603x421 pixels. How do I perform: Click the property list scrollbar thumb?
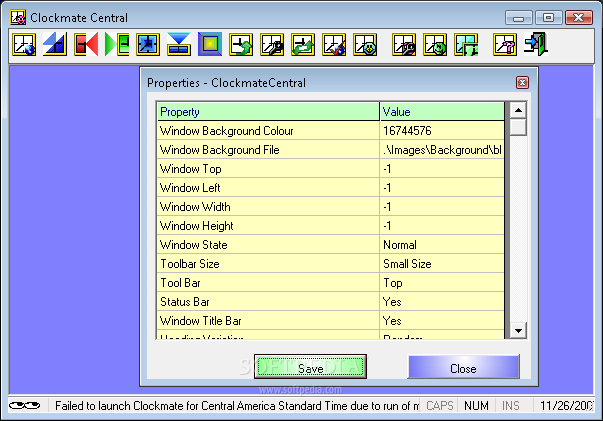click(x=518, y=127)
